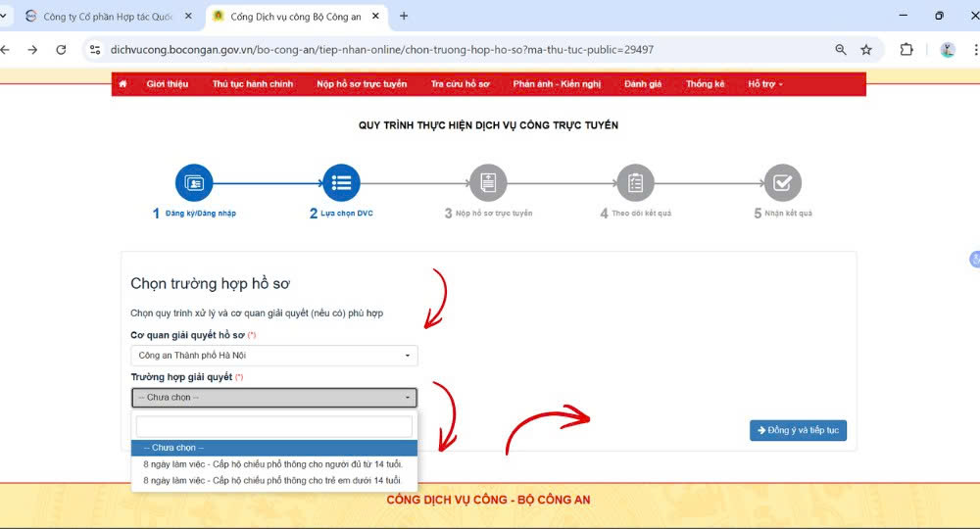
Task: Reload the page using the refresh icon
Action: pos(61,50)
